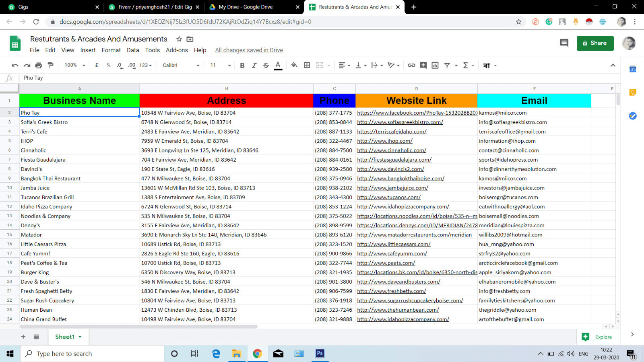This screenshot has width=644, height=362.
Task: Open the Tools menu
Action: (153, 50)
